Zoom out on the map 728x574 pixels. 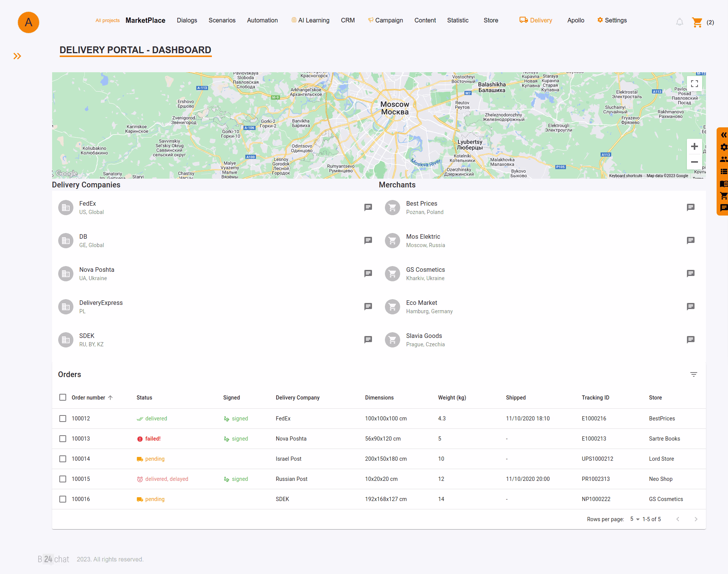(x=695, y=162)
